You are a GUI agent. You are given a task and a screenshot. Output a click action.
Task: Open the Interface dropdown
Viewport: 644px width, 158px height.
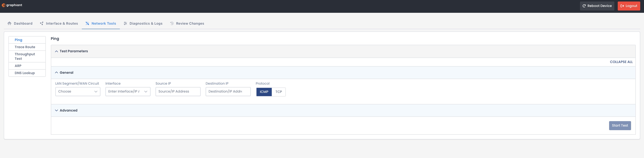click(x=128, y=92)
